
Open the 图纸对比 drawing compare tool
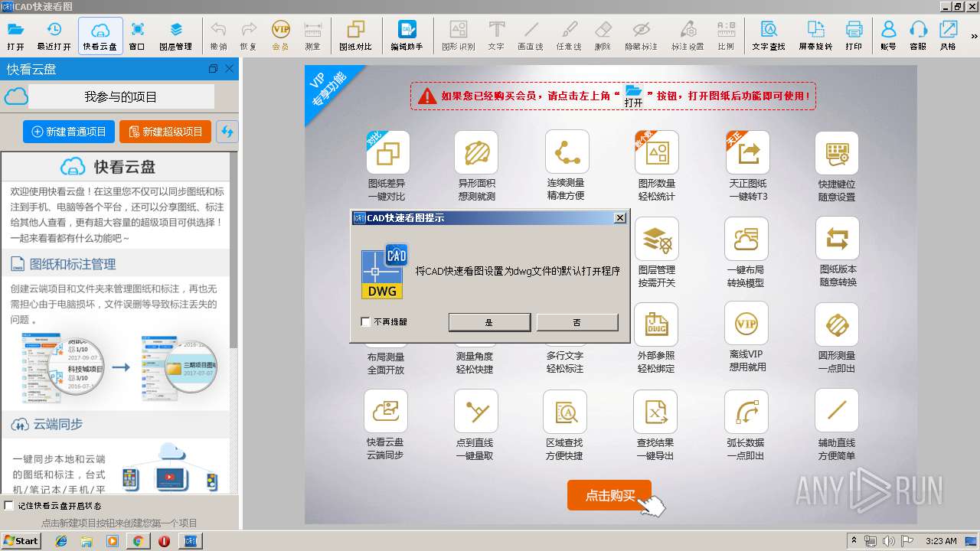coord(355,35)
